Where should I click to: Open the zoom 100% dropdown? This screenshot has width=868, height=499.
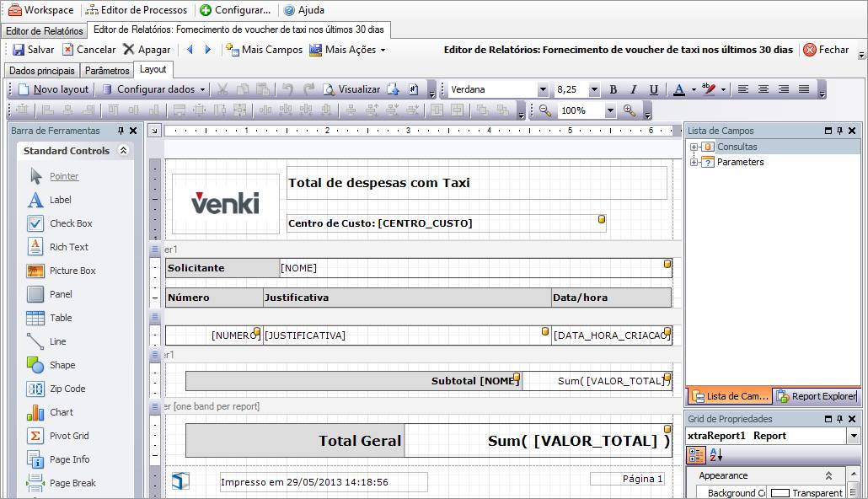tap(610, 110)
